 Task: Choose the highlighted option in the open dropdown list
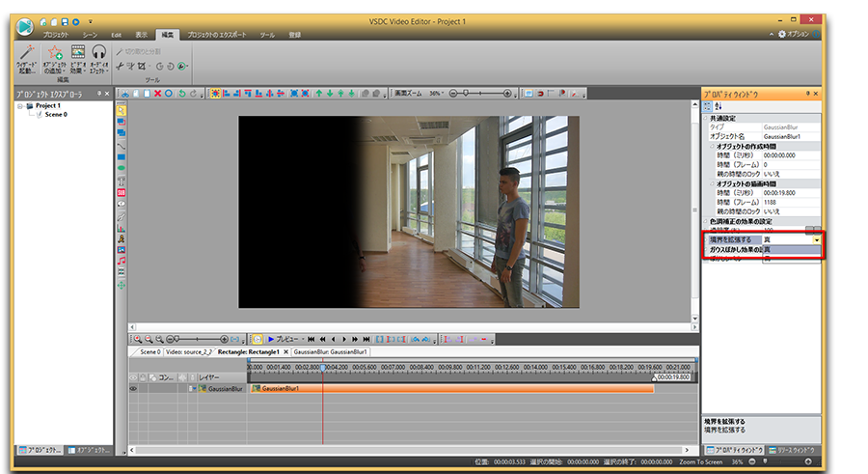coord(791,250)
